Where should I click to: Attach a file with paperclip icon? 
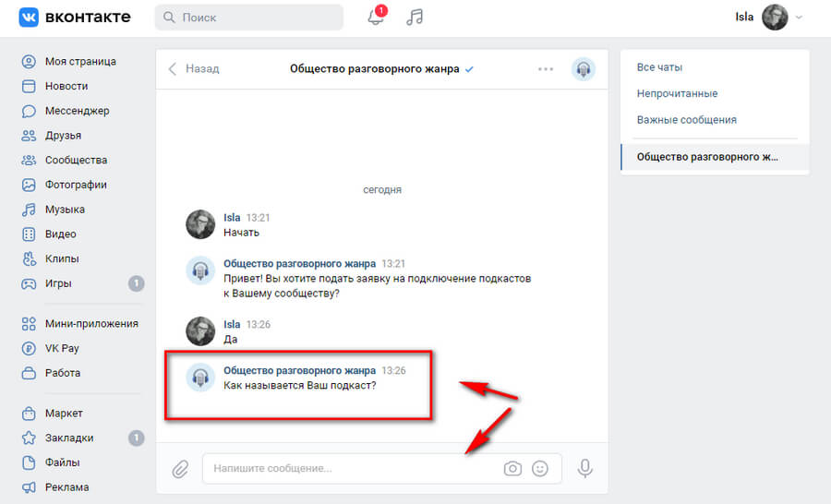pyautogui.click(x=180, y=469)
